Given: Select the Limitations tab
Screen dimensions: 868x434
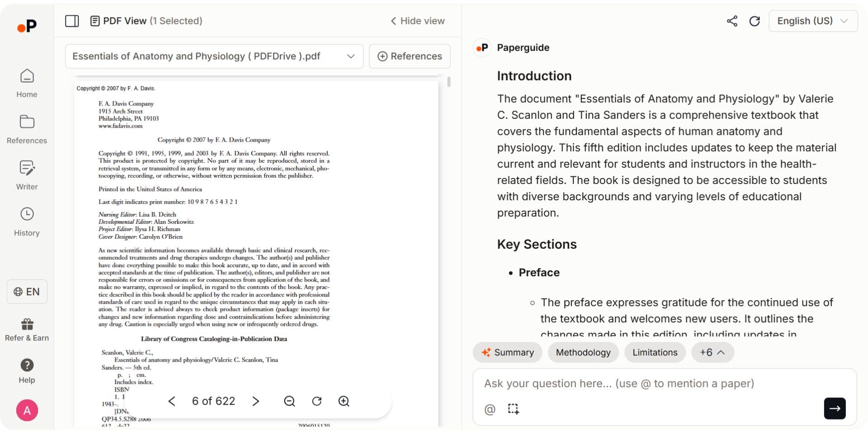Looking at the screenshot, I should [655, 352].
